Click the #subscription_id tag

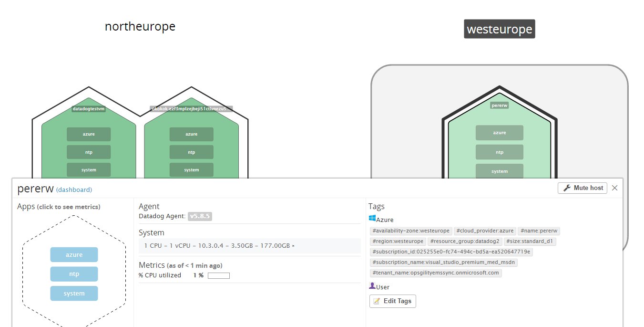pyautogui.click(x=451, y=252)
